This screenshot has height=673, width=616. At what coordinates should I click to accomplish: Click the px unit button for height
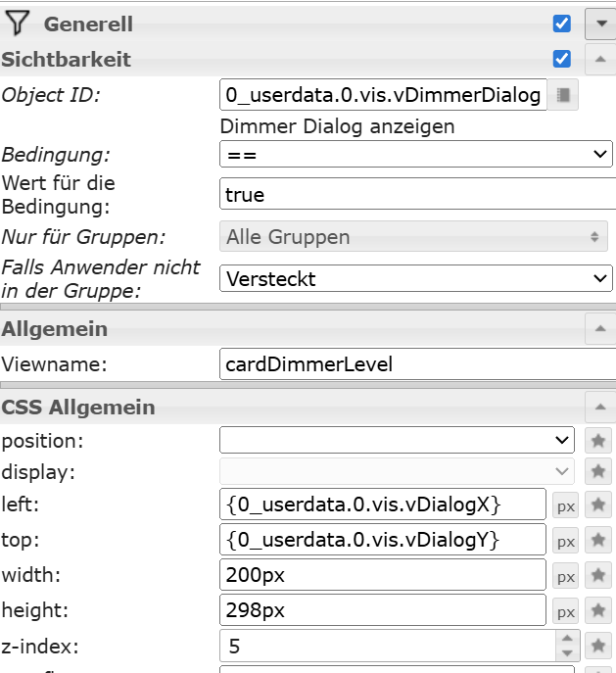tap(566, 610)
